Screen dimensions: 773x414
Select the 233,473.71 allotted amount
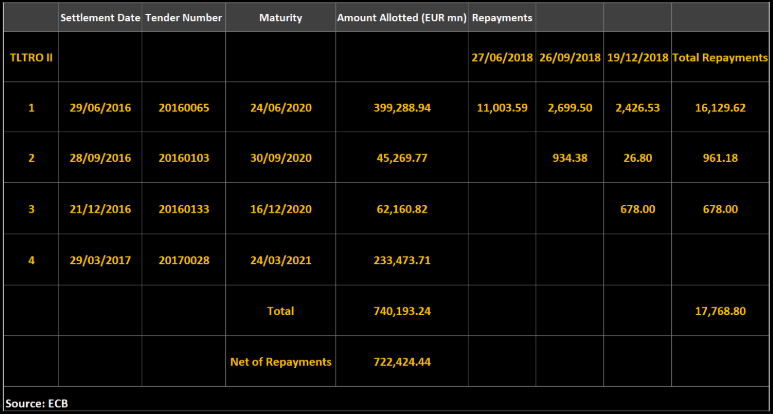[400, 260]
